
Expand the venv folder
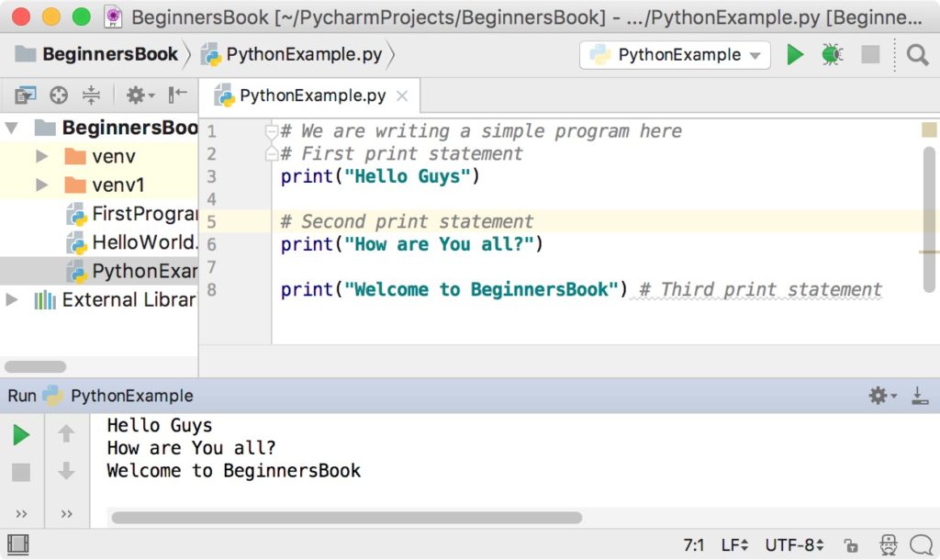40,156
